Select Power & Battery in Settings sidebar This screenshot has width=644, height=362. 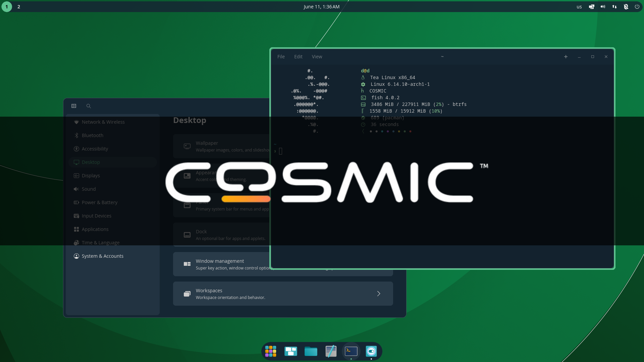113,202
